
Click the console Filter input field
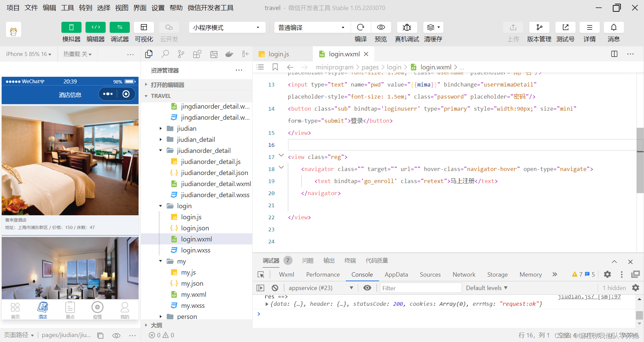(x=421, y=288)
